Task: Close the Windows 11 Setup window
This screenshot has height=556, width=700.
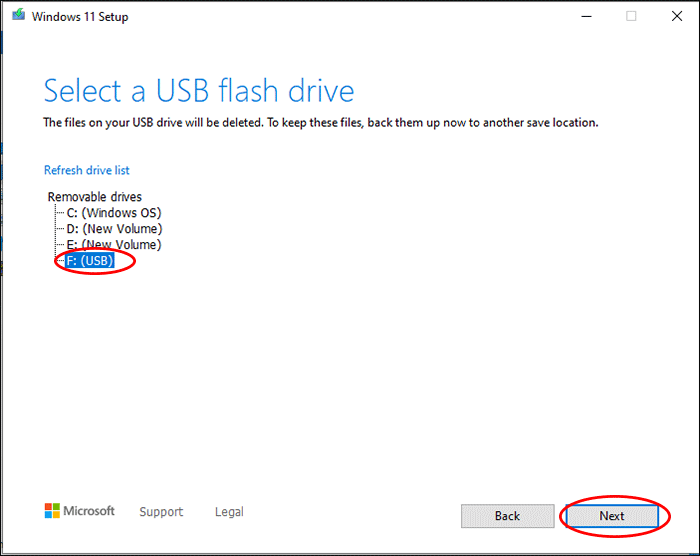Action: [x=676, y=17]
